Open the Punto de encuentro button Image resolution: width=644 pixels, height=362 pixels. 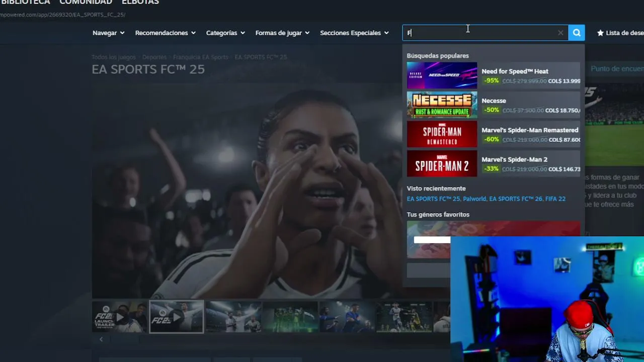click(617, 68)
